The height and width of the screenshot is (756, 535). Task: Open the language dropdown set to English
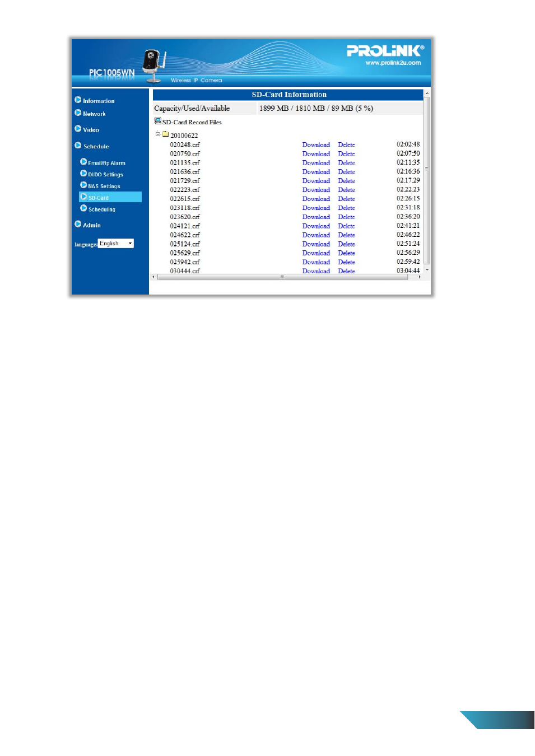(x=116, y=244)
